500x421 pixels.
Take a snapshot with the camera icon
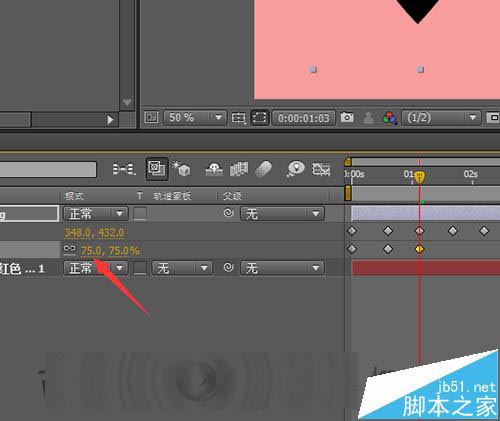coord(347,117)
